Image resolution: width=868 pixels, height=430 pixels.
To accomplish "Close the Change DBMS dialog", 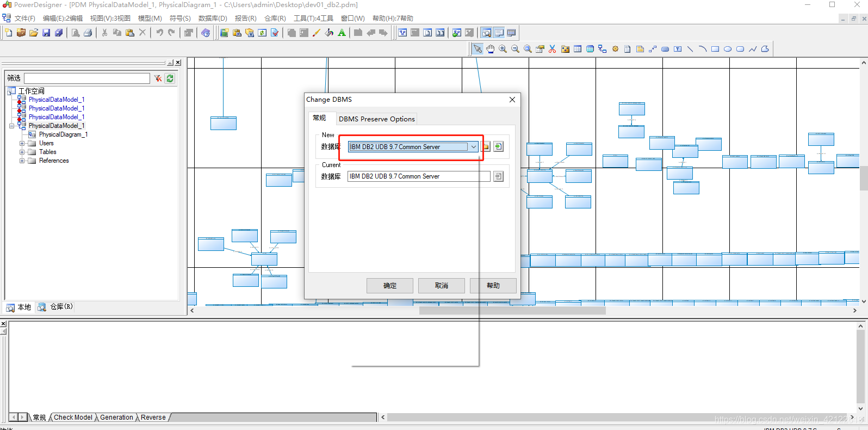I will point(512,100).
